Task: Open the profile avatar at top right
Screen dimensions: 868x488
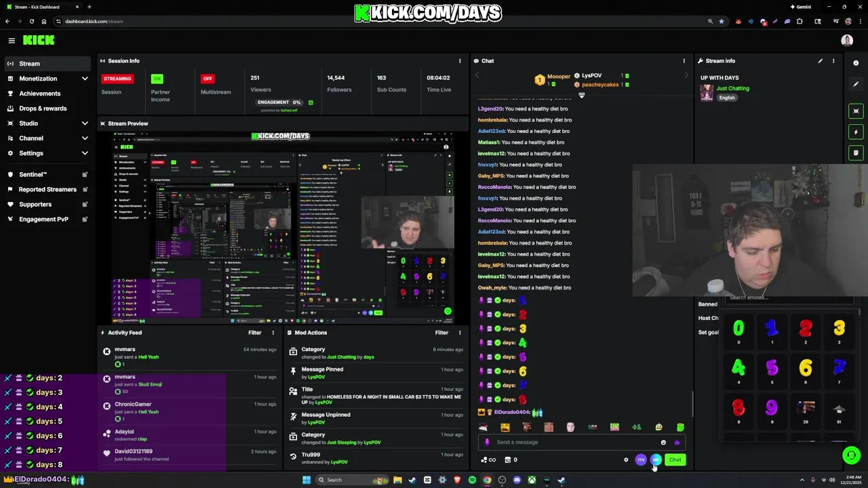Action: [x=847, y=41]
